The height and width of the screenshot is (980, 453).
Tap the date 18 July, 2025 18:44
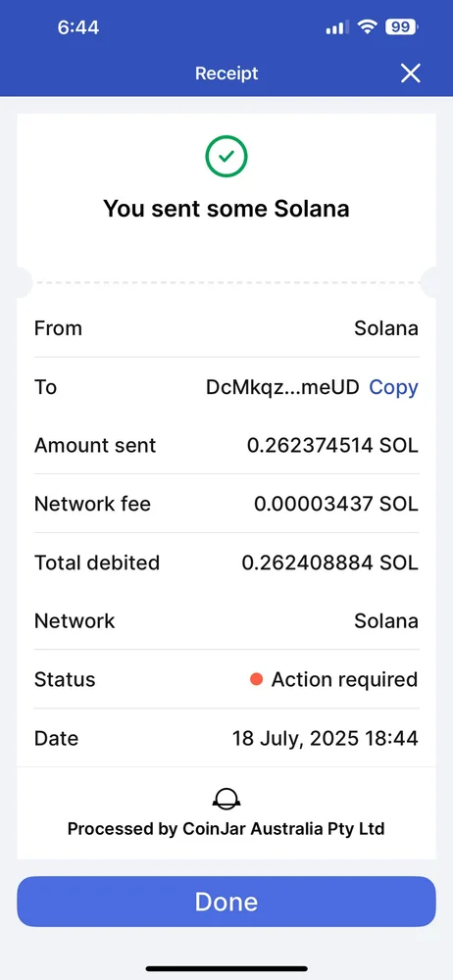pyautogui.click(x=326, y=738)
